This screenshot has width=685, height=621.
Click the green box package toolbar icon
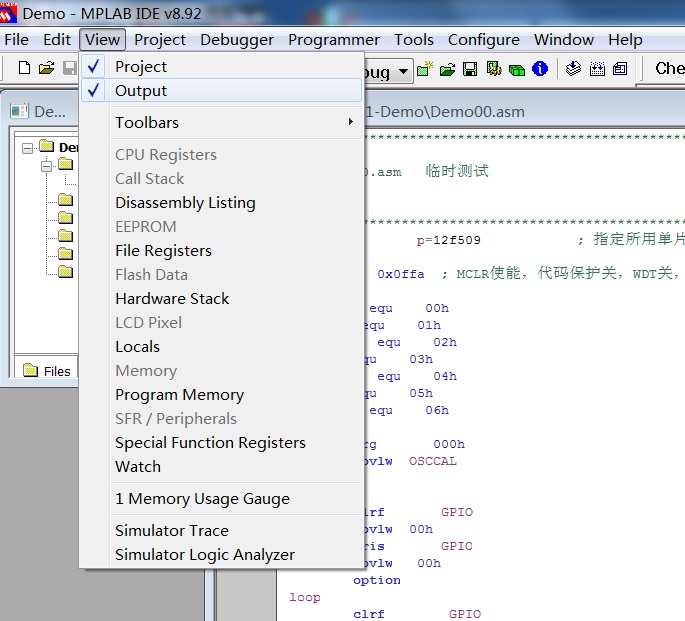(517, 69)
